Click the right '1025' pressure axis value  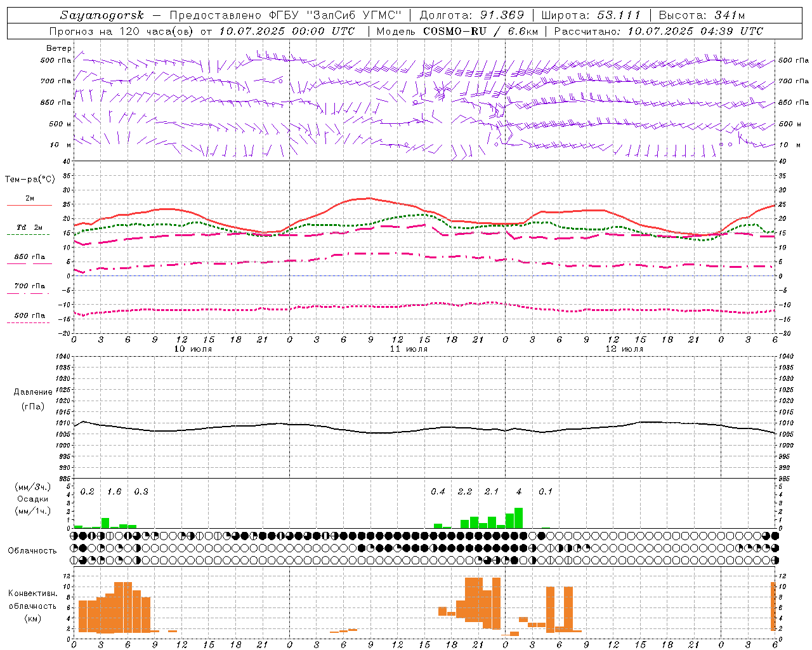[x=787, y=390]
